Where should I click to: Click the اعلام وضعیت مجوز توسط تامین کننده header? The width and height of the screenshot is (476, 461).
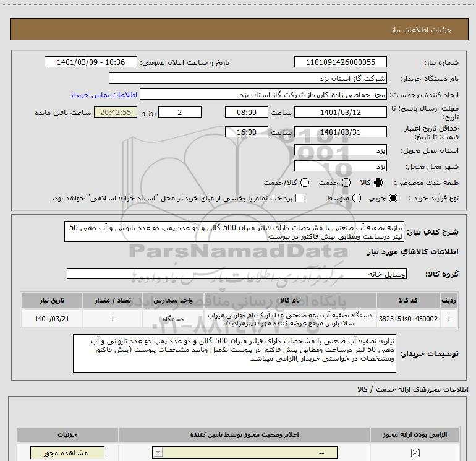244,434
